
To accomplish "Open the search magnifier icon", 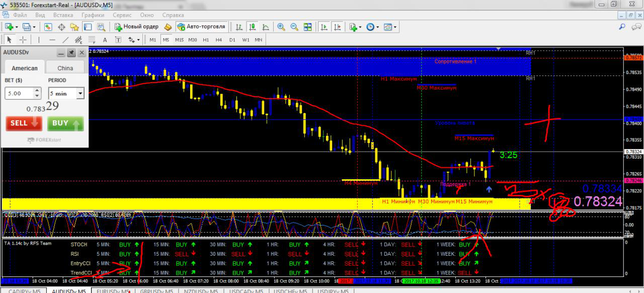I will (622, 27).
